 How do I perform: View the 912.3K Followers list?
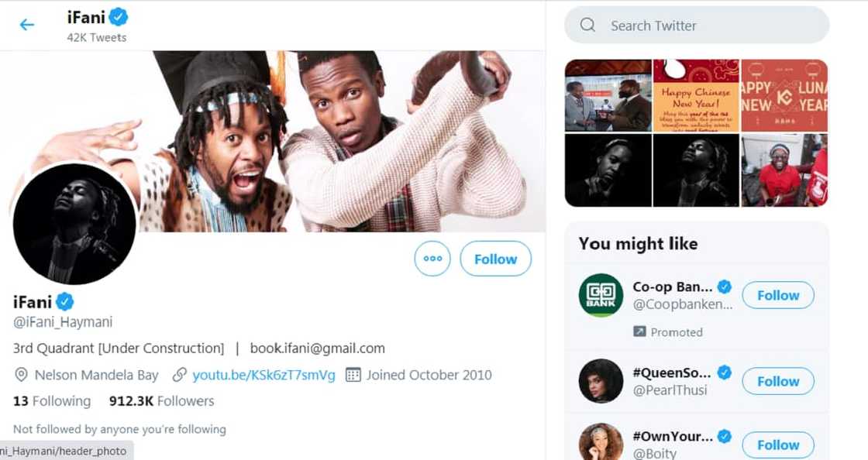[161, 401]
